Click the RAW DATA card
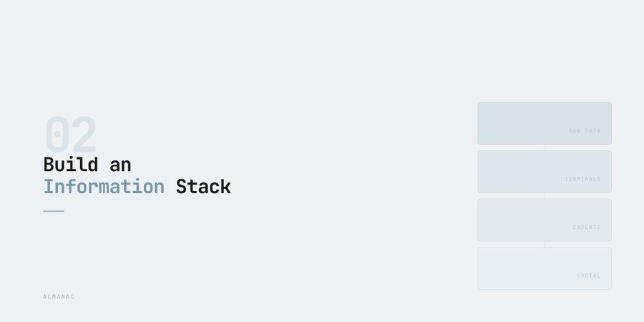This screenshot has height=322, width=644. [x=544, y=123]
